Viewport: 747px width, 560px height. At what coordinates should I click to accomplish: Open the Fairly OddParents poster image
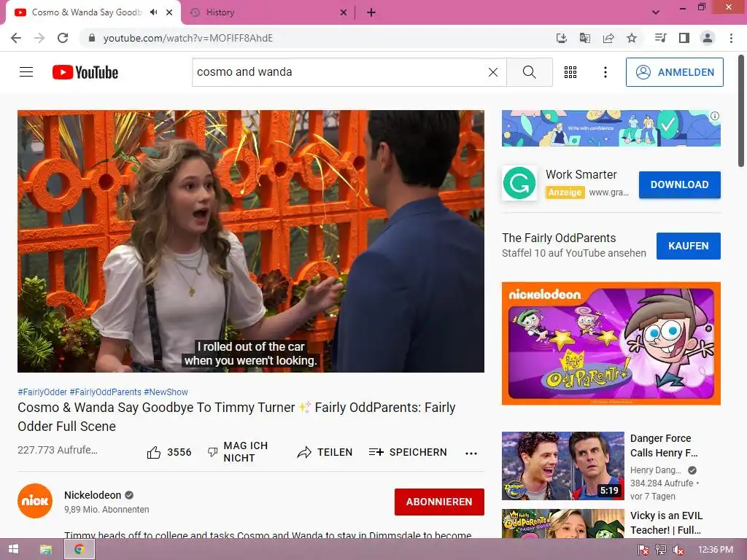611,343
